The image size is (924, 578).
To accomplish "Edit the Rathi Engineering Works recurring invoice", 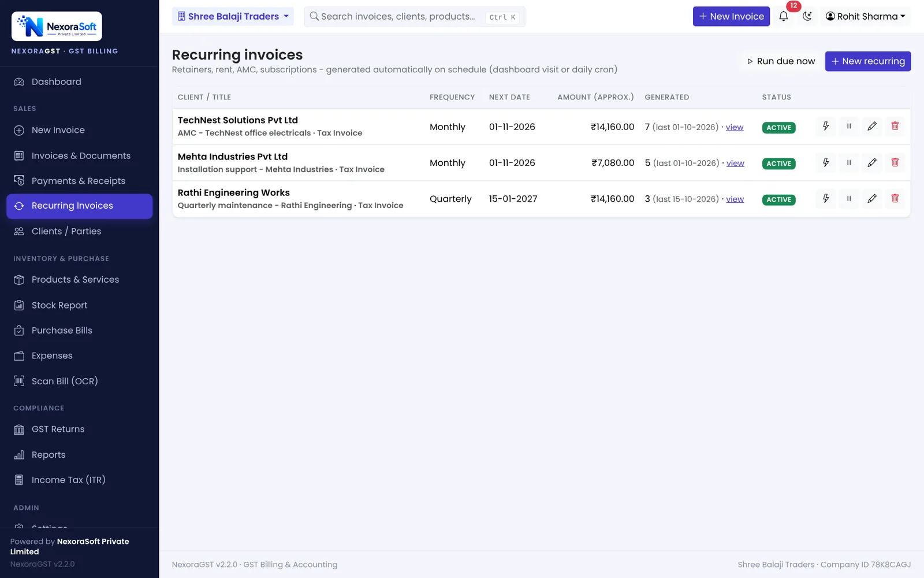I will [872, 199].
